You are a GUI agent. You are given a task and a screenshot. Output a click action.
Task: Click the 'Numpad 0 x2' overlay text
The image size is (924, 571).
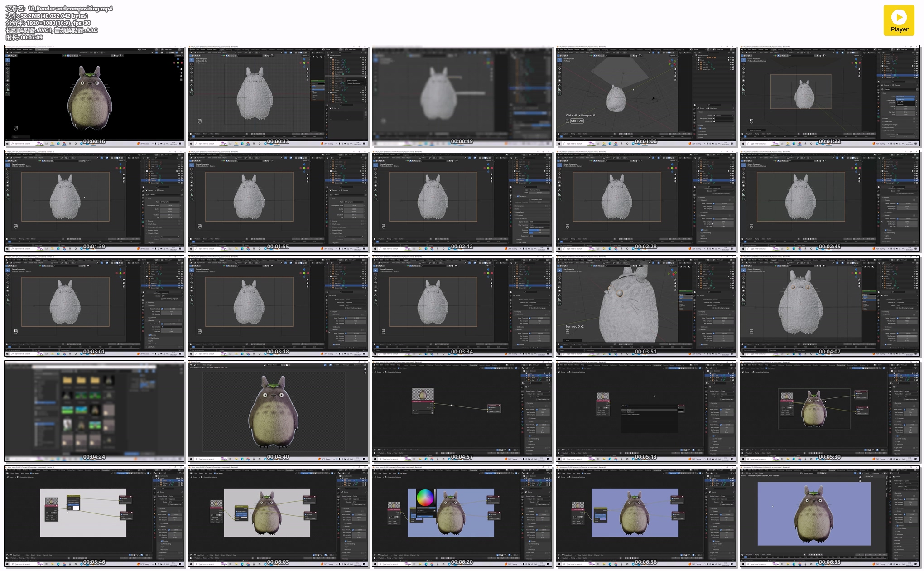575,326
